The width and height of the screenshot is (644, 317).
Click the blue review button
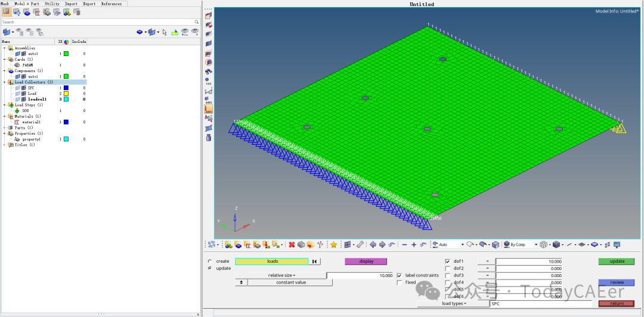(617, 282)
